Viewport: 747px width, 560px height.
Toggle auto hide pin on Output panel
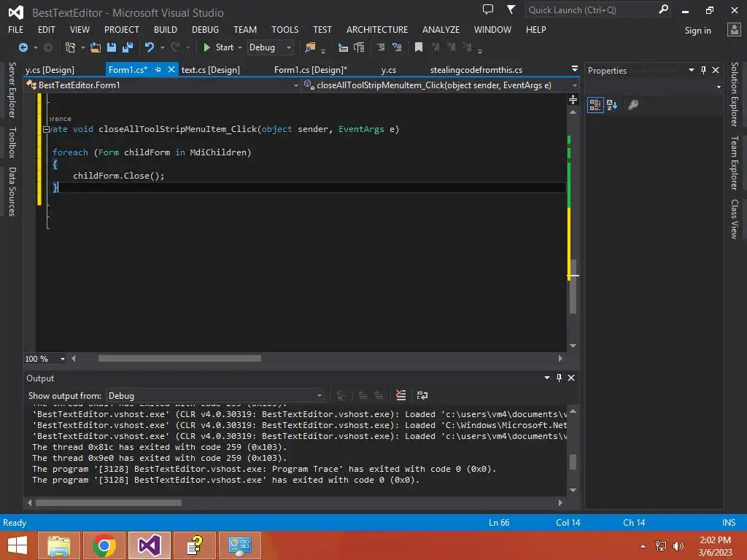coord(559,378)
